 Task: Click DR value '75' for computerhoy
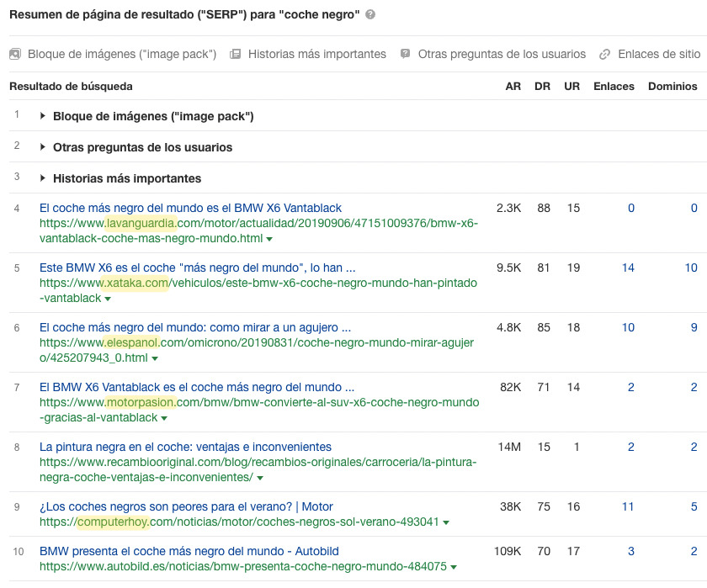click(x=544, y=506)
